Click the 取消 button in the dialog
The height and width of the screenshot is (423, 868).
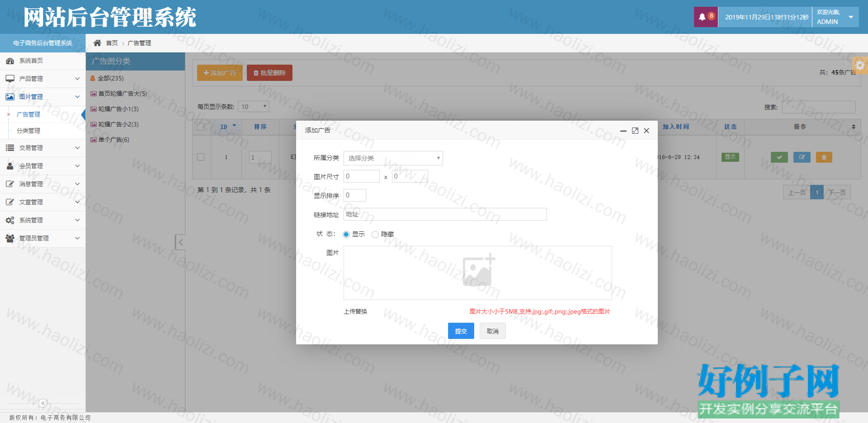coord(493,331)
